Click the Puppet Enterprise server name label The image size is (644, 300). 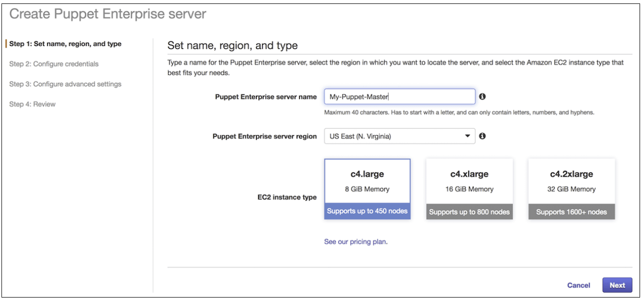[266, 97]
